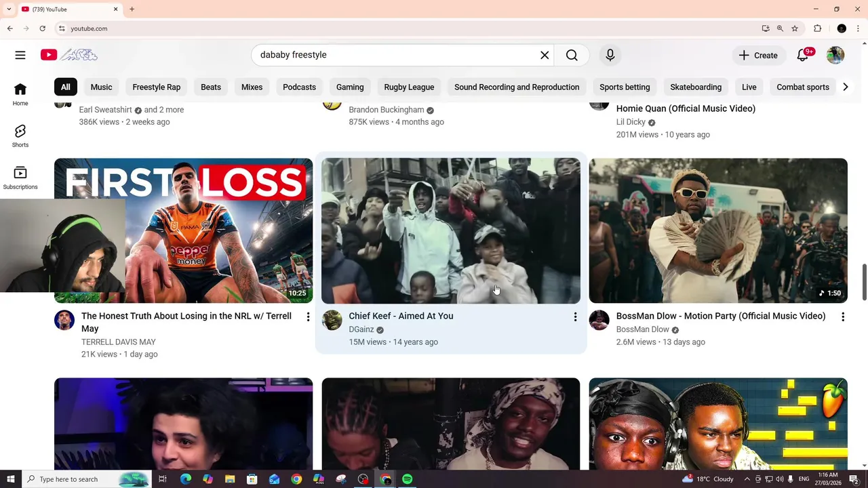Open a new browser tab

(132, 9)
